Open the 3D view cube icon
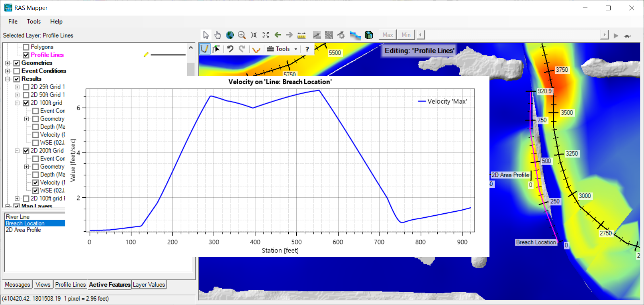The width and height of the screenshot is (644, 305). pos(369,35)
